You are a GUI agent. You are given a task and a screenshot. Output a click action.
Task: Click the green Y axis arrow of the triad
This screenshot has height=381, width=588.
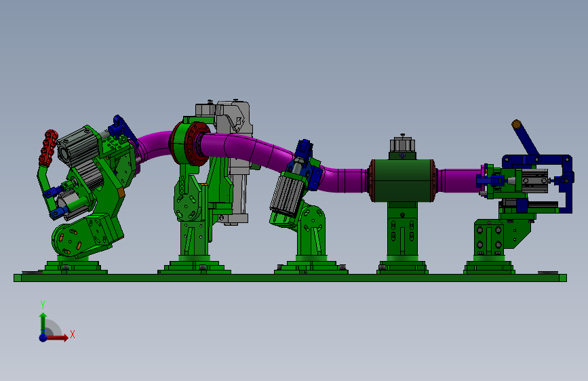43,323
